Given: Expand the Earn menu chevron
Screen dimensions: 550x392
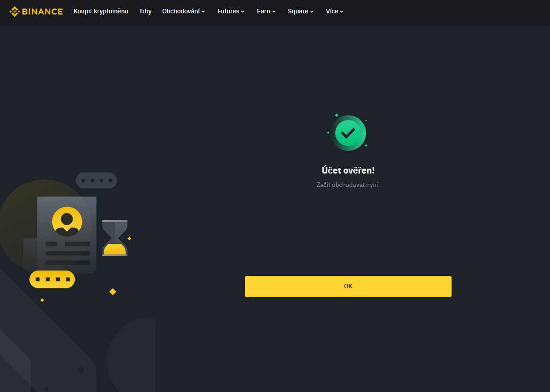Looking at the screenshot, I should 266,11.
